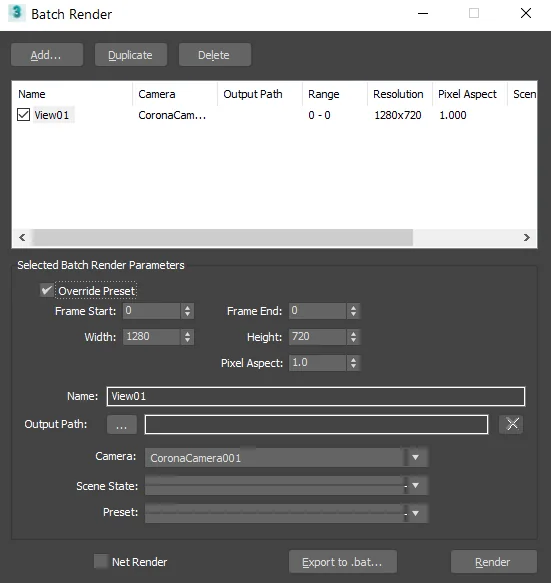Close the Batch Render window
This screenshot has width=551, height=583.
coord(526,13)
